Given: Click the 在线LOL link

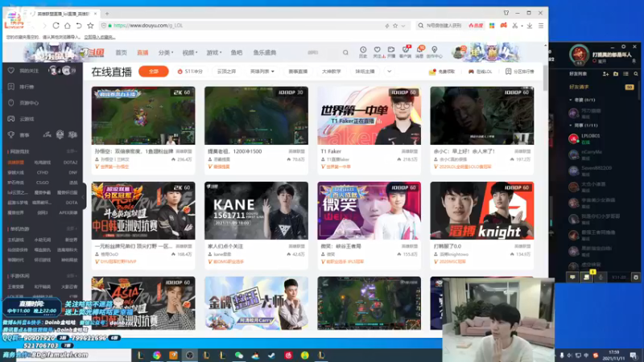Looking at the screenshot, I should [480, 72].
